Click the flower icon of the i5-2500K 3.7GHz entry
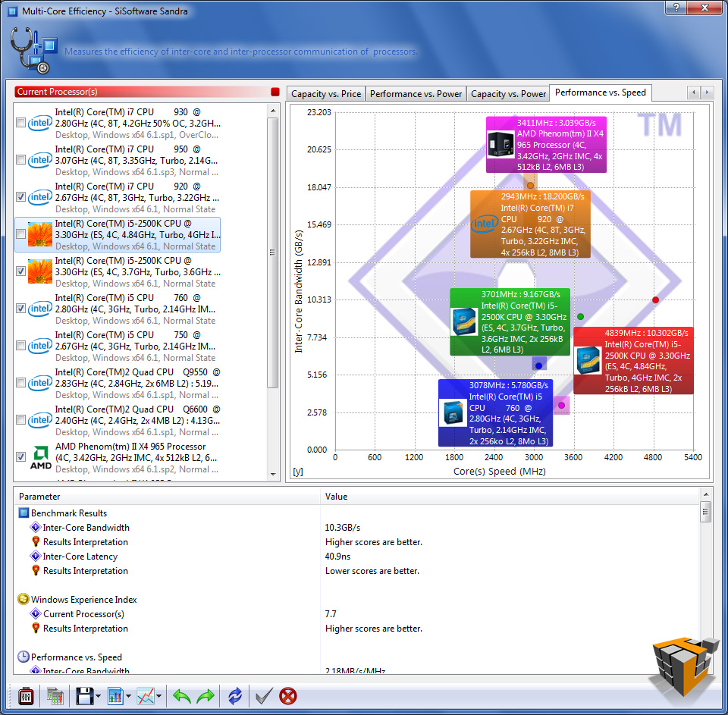The height and width of the screenshot is (715, 728). (x=40, y=271)
